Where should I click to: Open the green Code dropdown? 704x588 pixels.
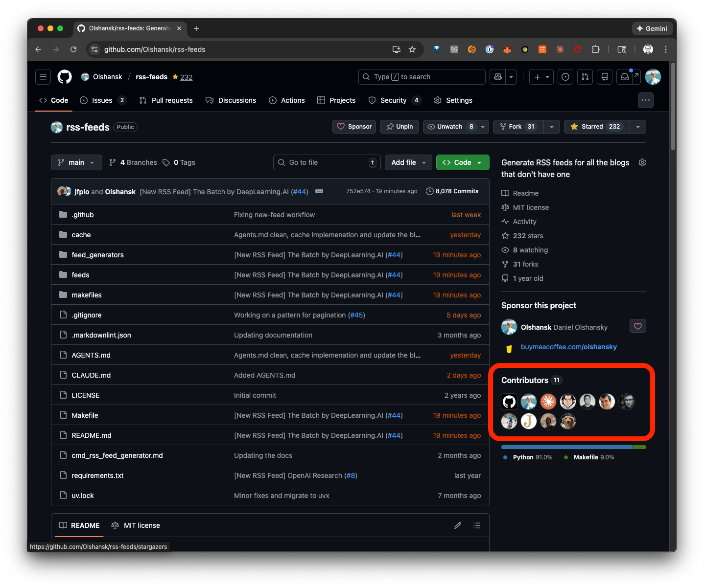tap(462, 162)
